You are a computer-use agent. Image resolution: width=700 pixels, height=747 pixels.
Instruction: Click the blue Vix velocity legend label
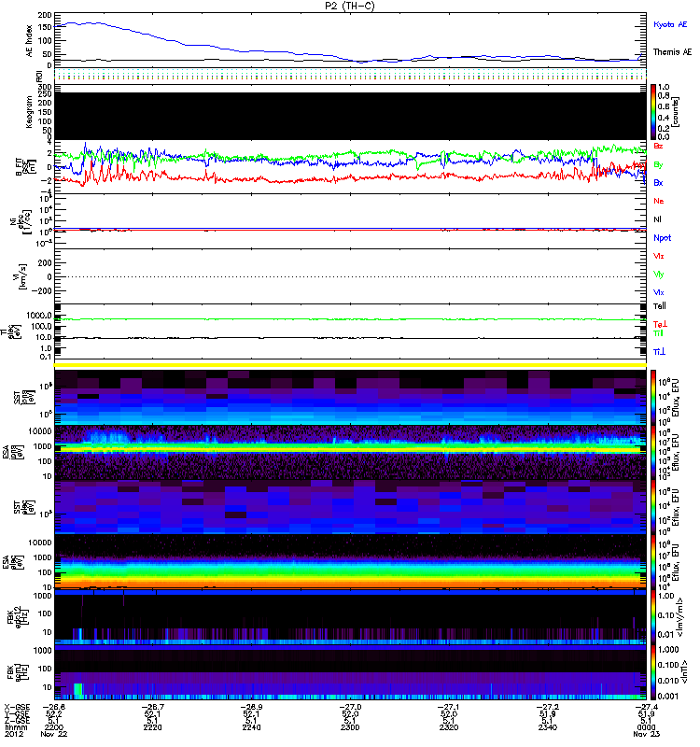(659, 292)
